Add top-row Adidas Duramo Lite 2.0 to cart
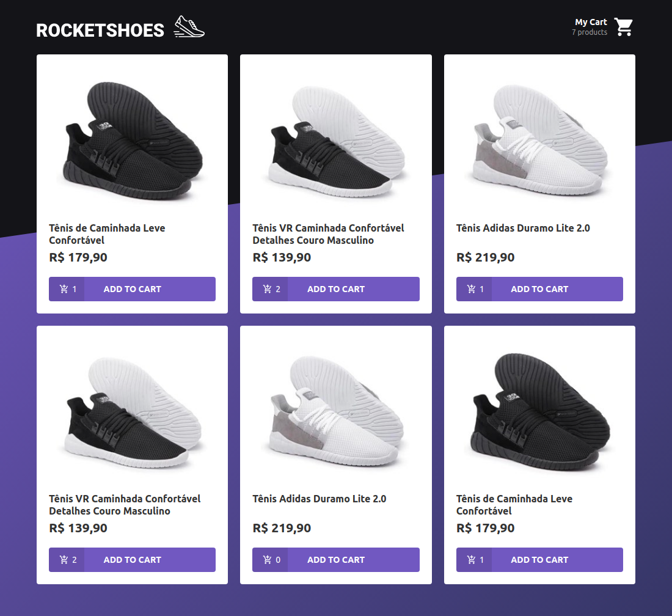The width and height of the screenshot is (672, 616). tap(539, 289)
